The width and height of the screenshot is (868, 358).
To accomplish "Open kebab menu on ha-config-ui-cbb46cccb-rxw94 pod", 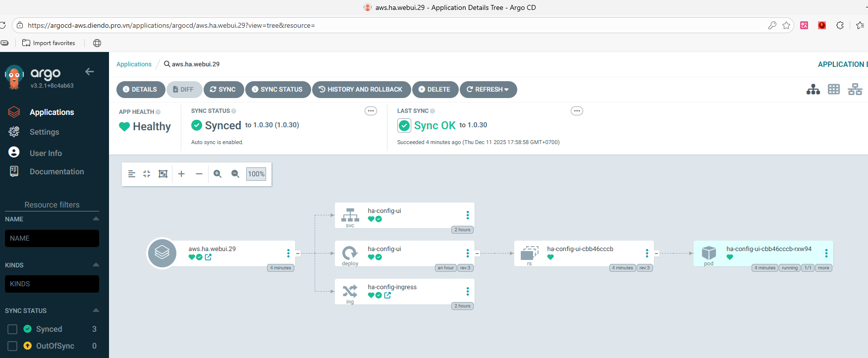I will coord(826,254).
